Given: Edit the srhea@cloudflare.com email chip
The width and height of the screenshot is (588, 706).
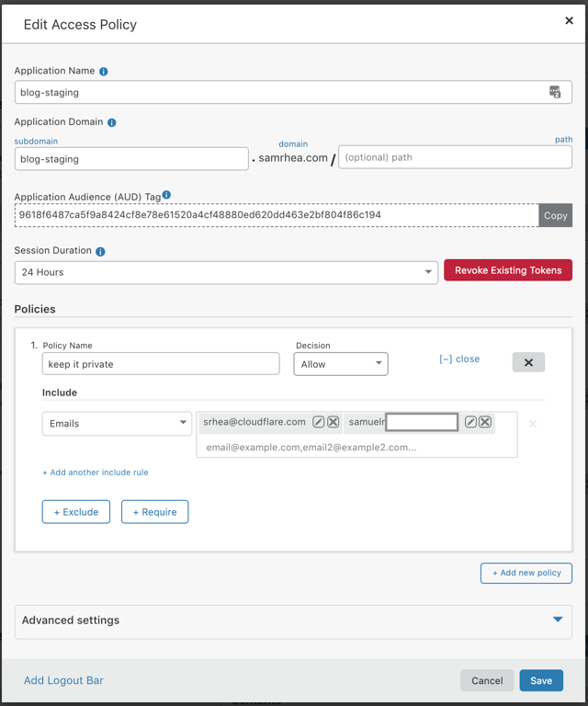Looking at the screenshot, I should [x=319, y=422].
